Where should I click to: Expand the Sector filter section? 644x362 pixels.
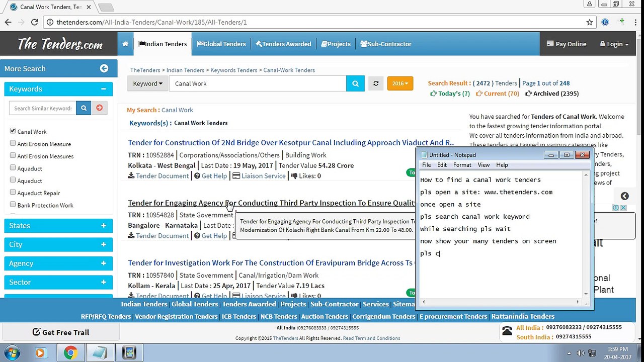58,282
